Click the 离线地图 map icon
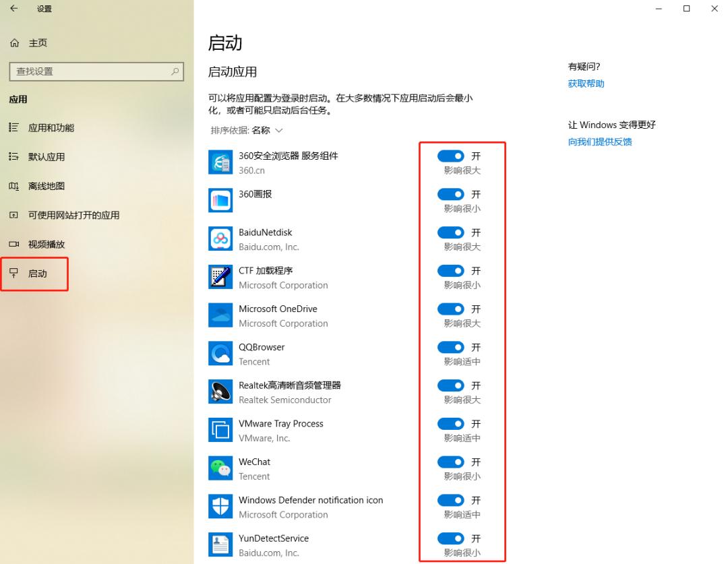The height and width of the screenshot is (564, 728). tap(14, 186)
